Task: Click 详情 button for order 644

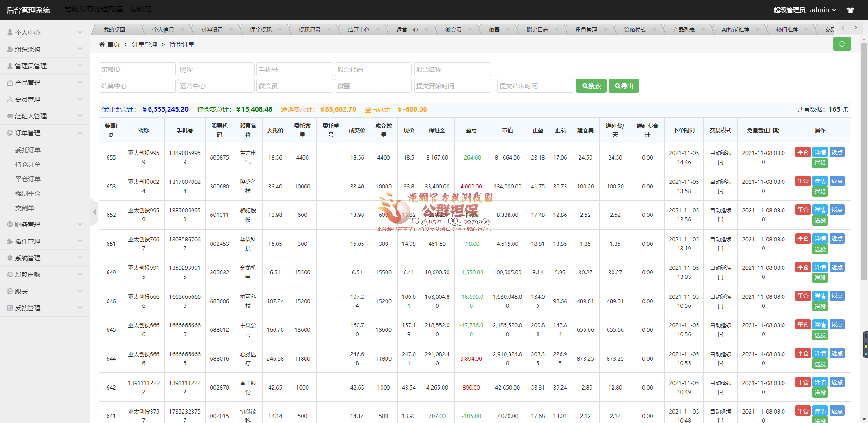Action: [820, 353]
